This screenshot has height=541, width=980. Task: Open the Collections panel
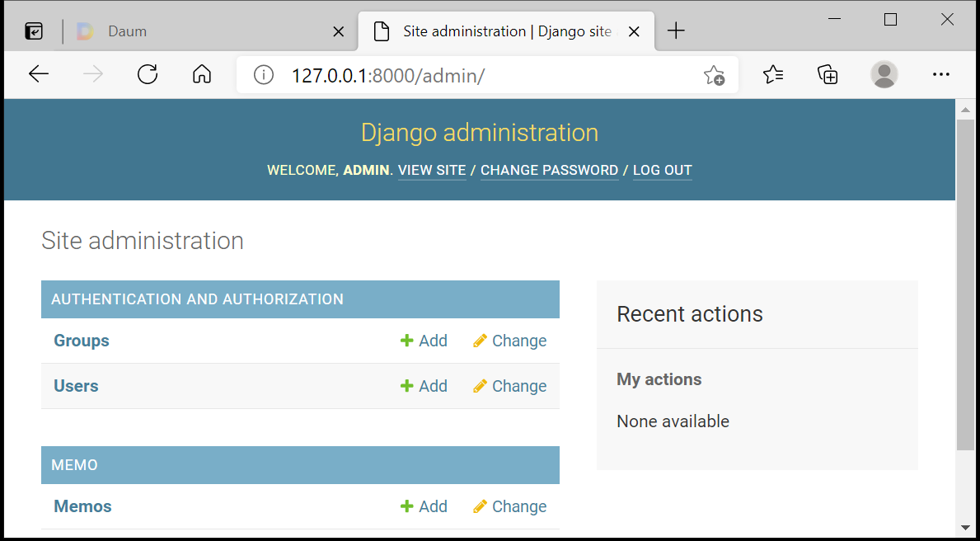click(828, 74)
